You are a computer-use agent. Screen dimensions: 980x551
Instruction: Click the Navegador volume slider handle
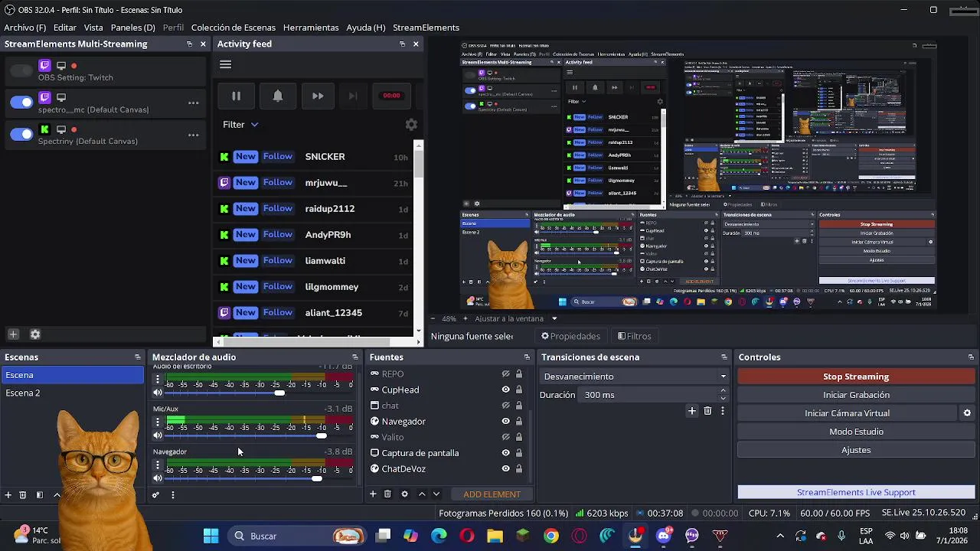317,478
